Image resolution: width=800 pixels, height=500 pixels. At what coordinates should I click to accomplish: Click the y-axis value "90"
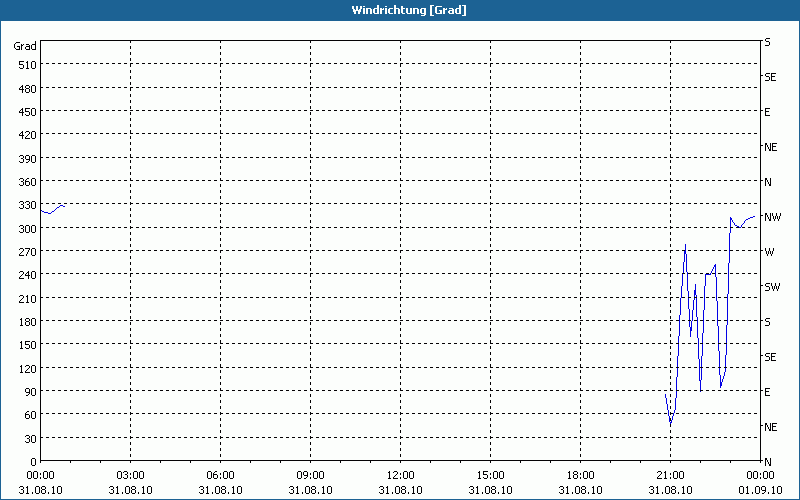pyautogui.click(x=31, y=392)
